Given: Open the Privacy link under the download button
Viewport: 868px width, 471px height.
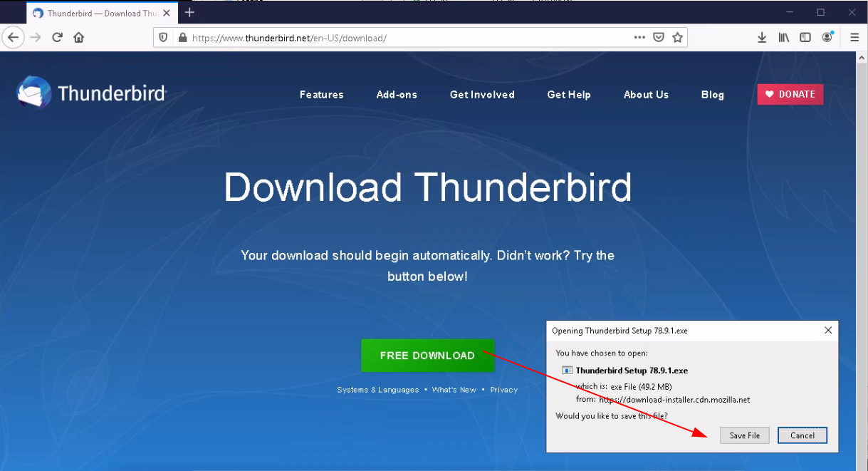Looking at the screenshot, I should coord(503,390).
